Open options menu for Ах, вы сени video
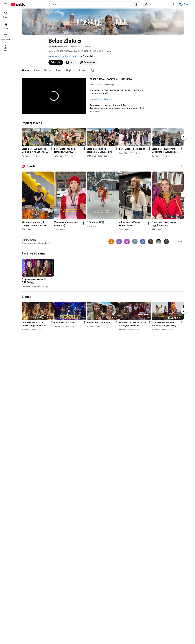 [52, 149]
